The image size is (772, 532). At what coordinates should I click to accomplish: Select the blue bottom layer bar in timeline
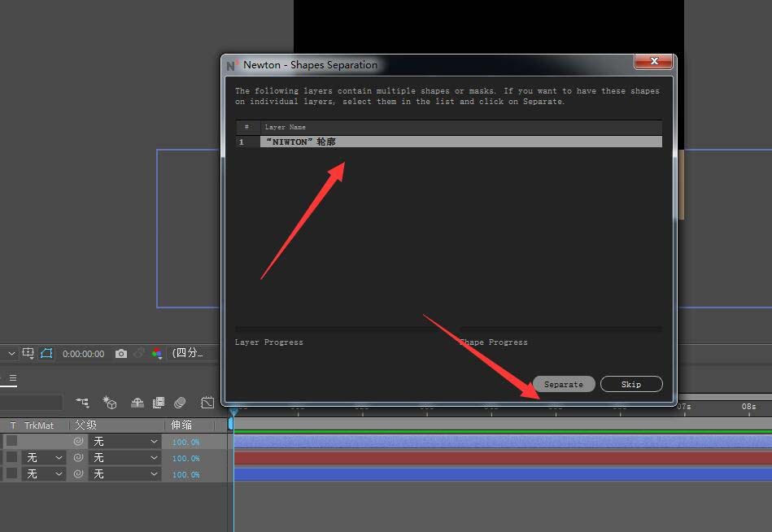(x=503, y=474)
